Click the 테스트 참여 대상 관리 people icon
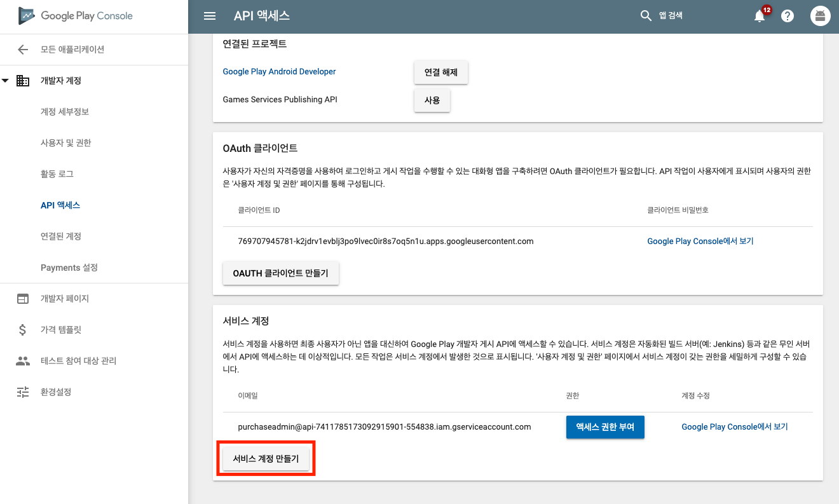The width and height of the screenshot is (839, 504). (x=23, y=361)
